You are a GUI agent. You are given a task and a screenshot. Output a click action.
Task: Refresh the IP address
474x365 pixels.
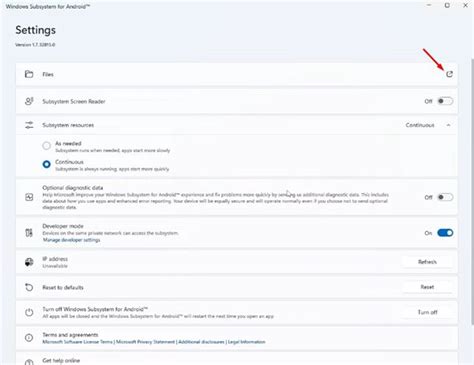(x=427, y=262)
